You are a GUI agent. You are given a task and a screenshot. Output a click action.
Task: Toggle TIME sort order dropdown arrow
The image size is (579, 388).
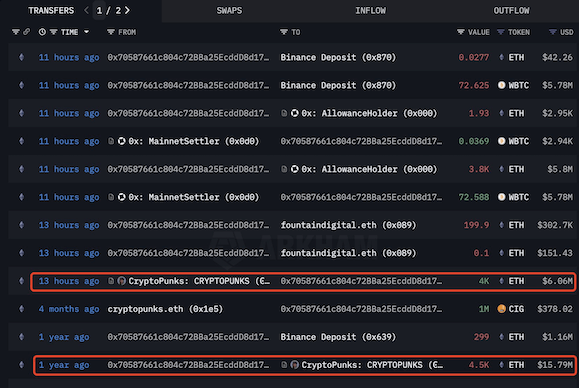point(86,32)
